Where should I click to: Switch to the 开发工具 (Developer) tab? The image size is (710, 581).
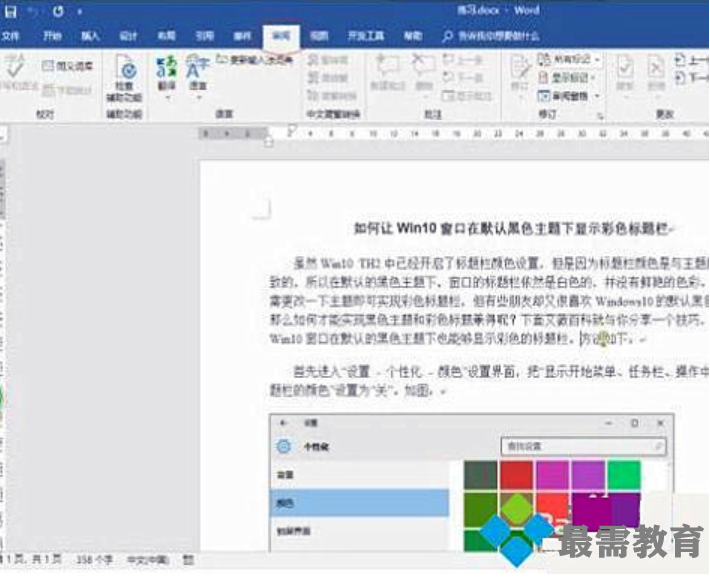point(366,36)
